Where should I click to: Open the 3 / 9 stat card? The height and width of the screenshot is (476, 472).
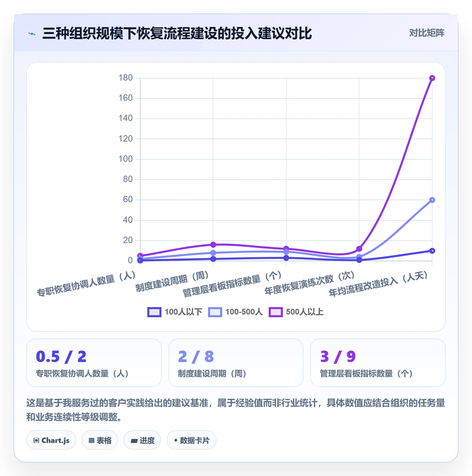tap(378, 363)
